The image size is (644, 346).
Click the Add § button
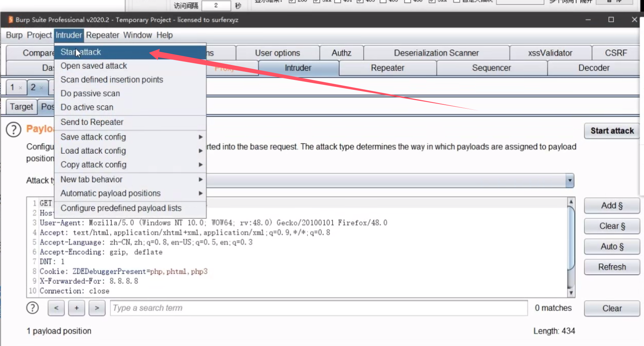pyautogui.click(x=612, y=206)
